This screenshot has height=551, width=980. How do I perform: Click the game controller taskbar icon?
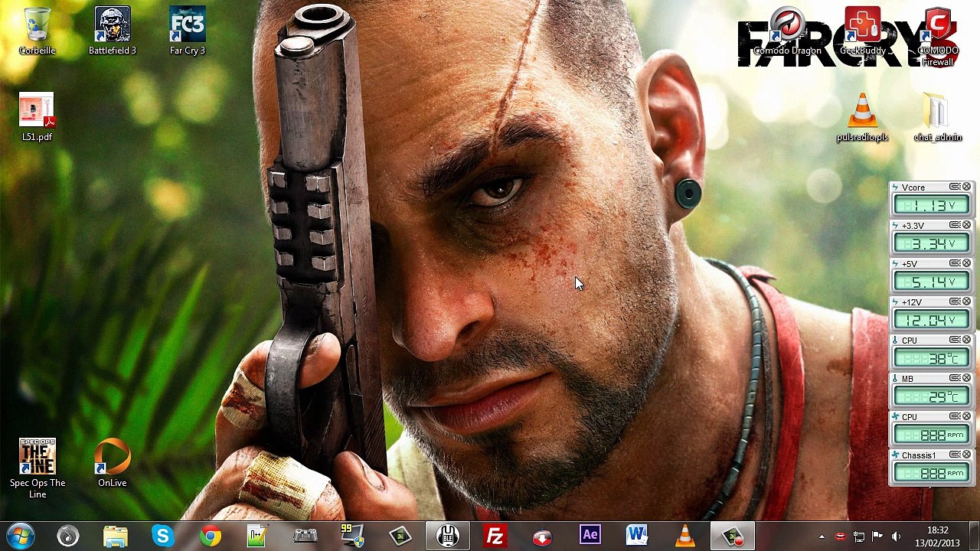pos(305,536)
